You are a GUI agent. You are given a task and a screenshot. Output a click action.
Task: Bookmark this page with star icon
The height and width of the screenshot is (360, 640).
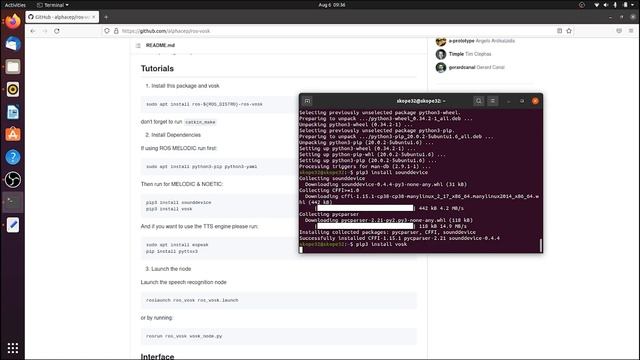[x=569, y=31]
